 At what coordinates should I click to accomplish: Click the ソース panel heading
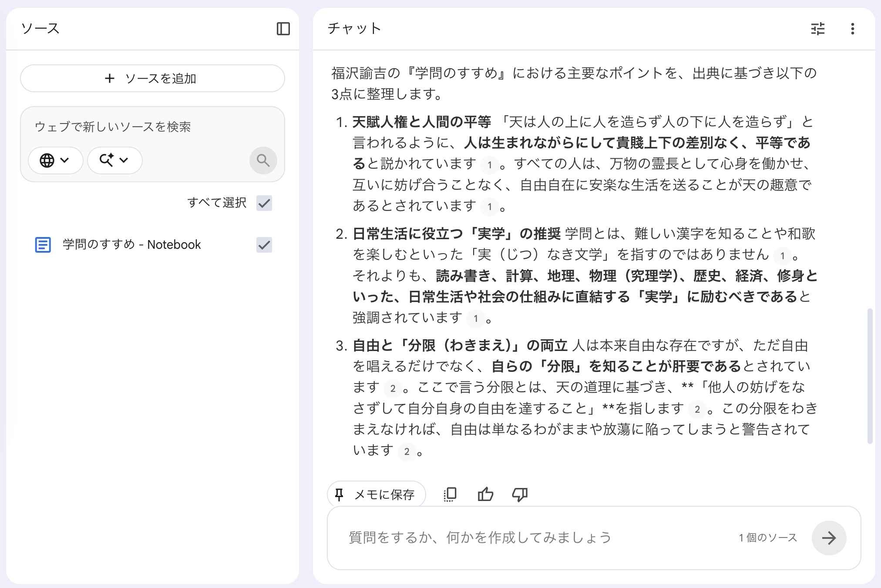[x=40, y=28]
